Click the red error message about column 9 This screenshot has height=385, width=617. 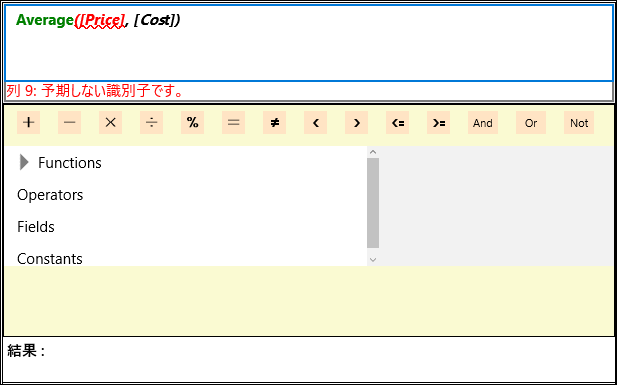coord(95,91)
